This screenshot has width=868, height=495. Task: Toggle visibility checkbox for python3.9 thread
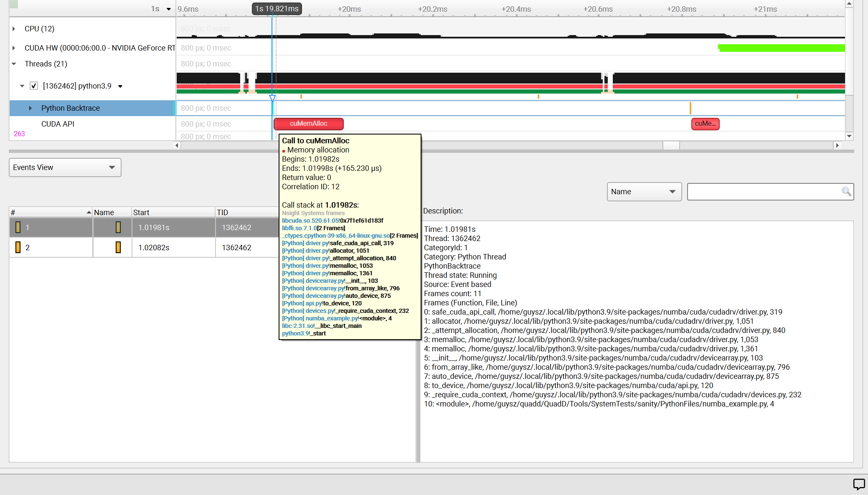[34, 85]
